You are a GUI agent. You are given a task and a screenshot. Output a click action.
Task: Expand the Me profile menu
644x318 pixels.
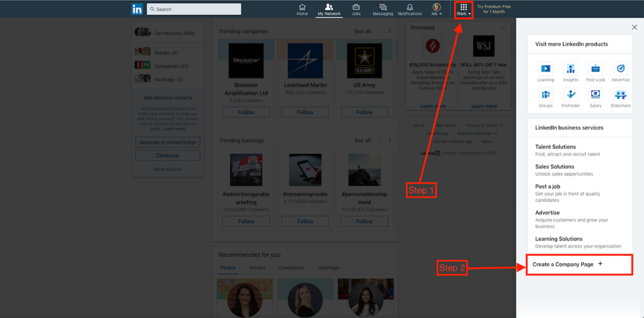[x=437, y=10]
